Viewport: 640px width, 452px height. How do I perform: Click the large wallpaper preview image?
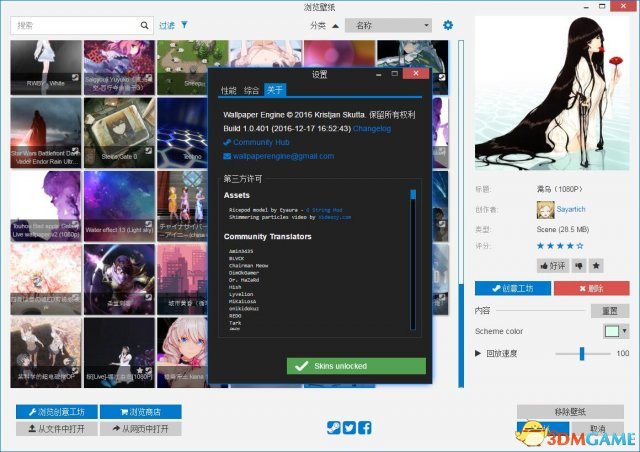pyautogui.click(x=552, y=93)
